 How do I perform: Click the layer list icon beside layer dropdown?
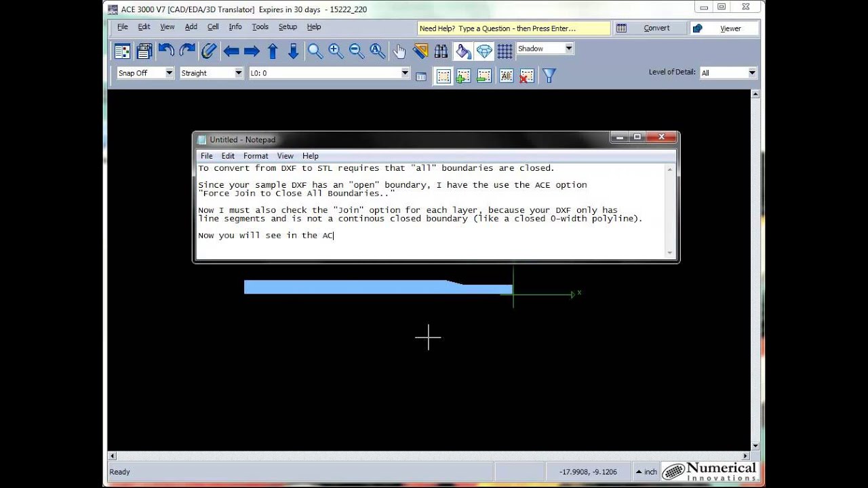[x=421, y=77]
